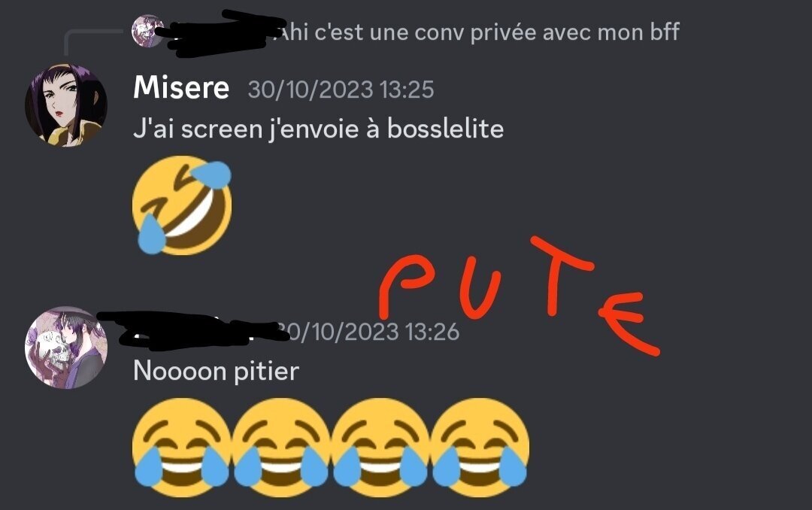812x510 pixels.
Task: Click the rolling-on-floor laughing emoji
Action: click(x=182, y=205)
